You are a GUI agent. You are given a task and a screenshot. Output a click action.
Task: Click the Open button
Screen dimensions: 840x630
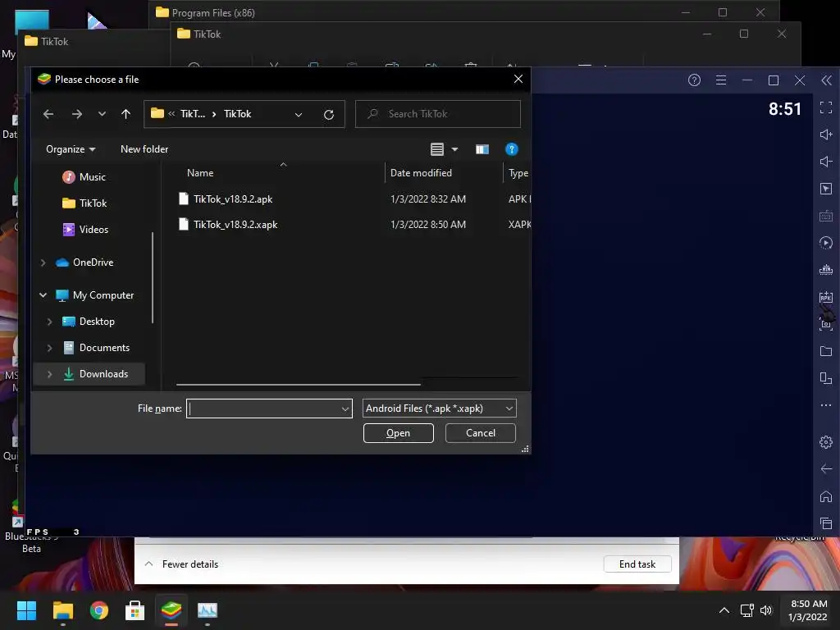[x=398, y=433]
